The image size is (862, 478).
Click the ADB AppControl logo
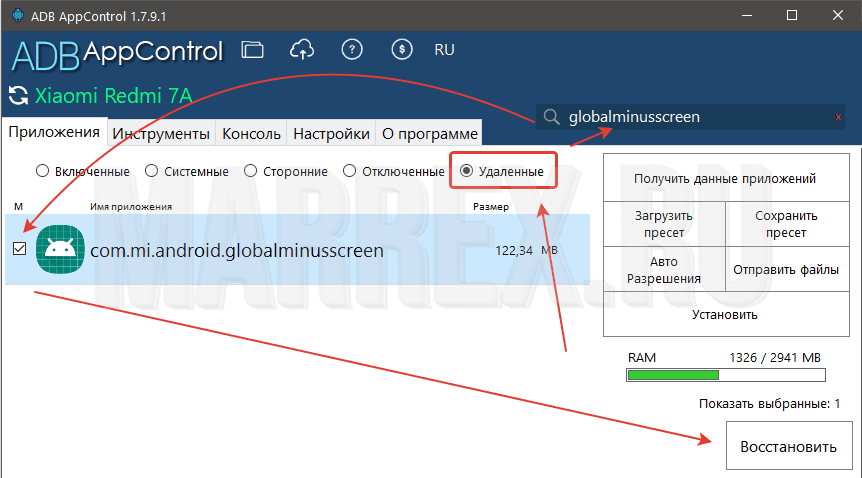(117, 54)
